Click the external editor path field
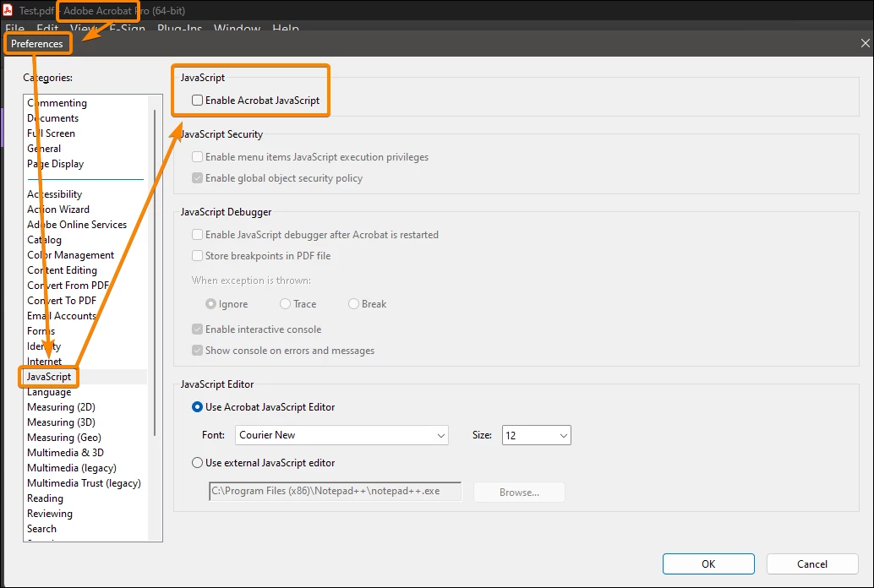Screen dimensions: 874x588 coord(335,492)
